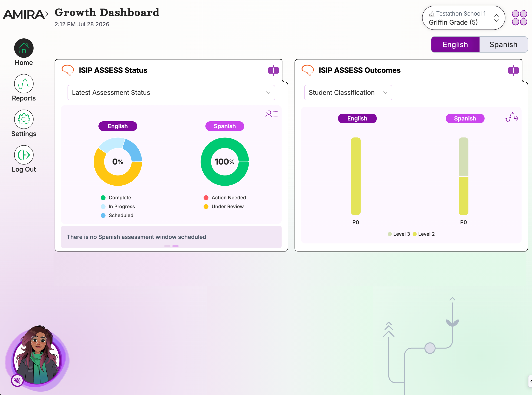Click the ISIP ASSESS Outcomes expand icon
Image resolution: width=532 pixels, height=395 pixels.
click(513, 70)
